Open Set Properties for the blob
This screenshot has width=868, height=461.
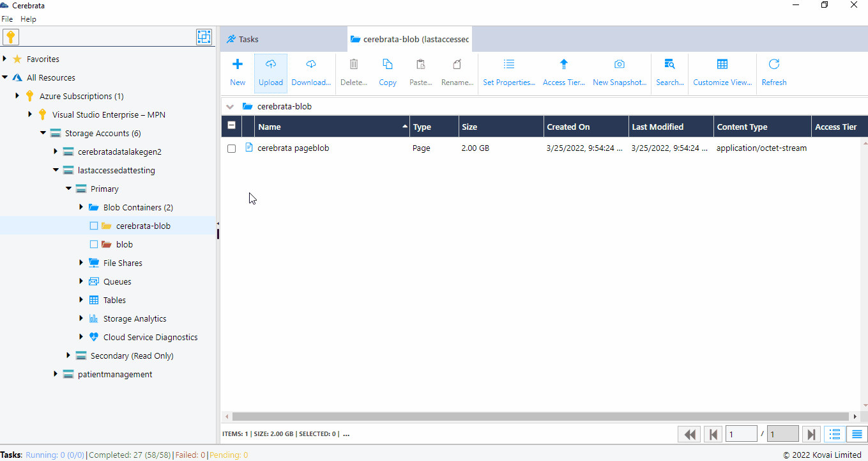(509, 70)
